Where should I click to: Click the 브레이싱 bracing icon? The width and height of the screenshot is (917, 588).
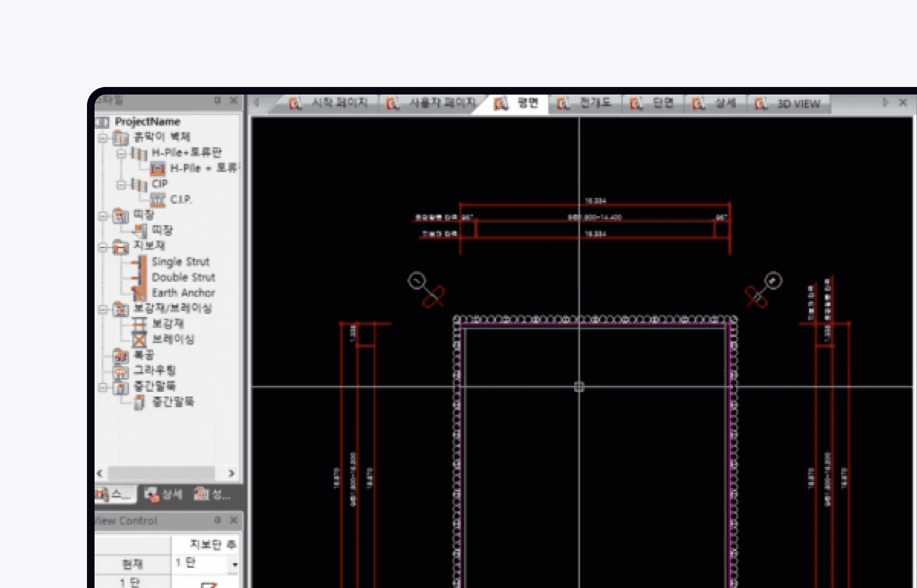coord(139,339)
